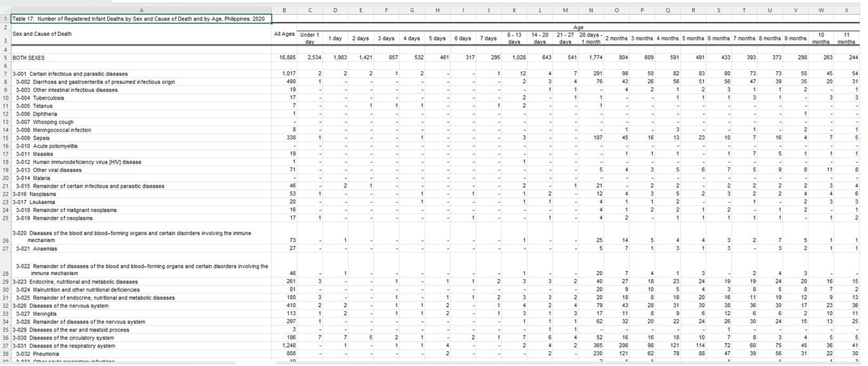Select the 1,017 All Ages value
868x366 pixels.
[x=289, y=74]
